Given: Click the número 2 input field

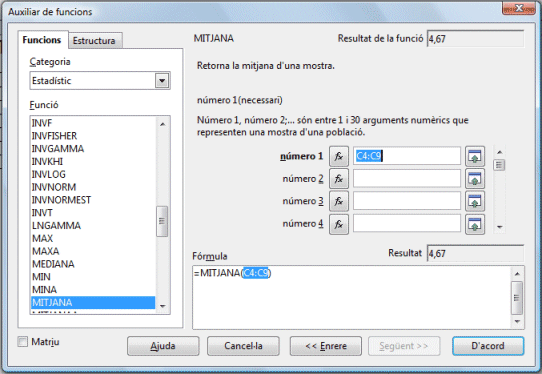Looking at the screenshot, I should (x=407, y=178).
